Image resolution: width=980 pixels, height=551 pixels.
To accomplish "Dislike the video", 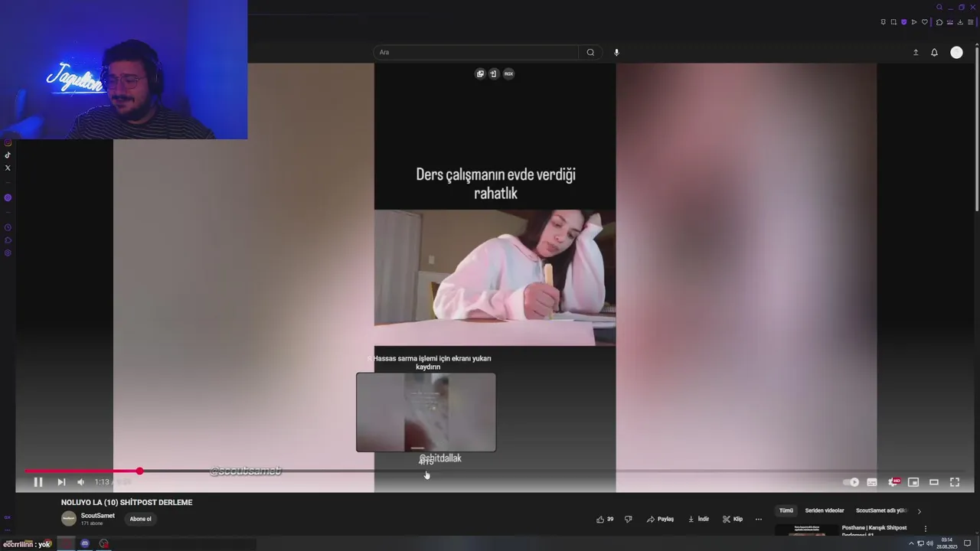I will pyautogui.click(x=629, y=519).
